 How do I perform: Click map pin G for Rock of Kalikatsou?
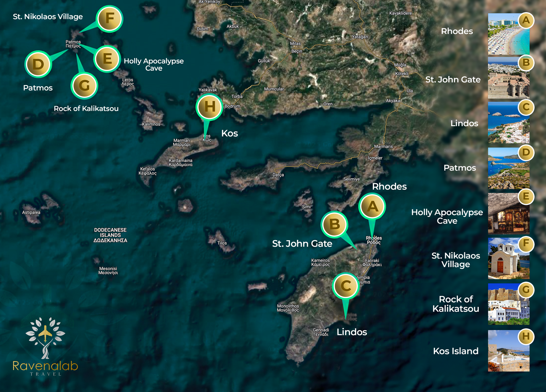[x=84, y=86]
